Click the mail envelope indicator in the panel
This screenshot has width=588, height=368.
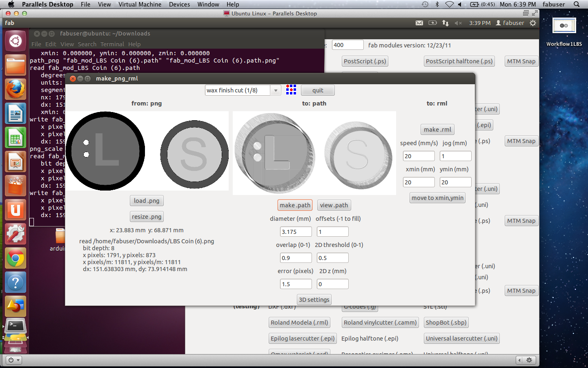tap(419, 23)
